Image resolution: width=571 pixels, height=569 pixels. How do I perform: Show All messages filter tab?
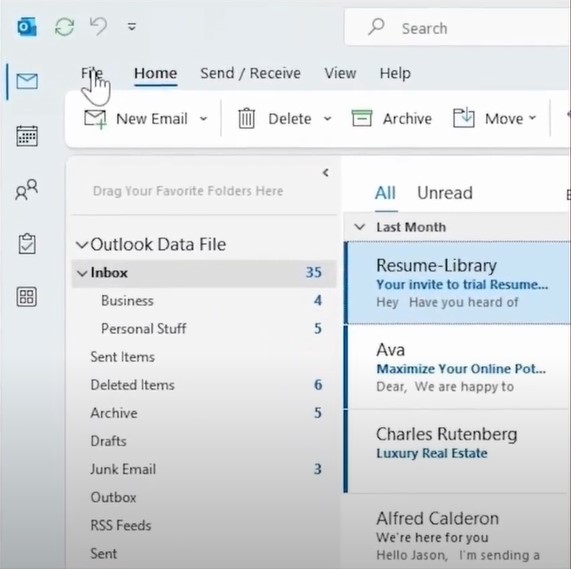385,193
